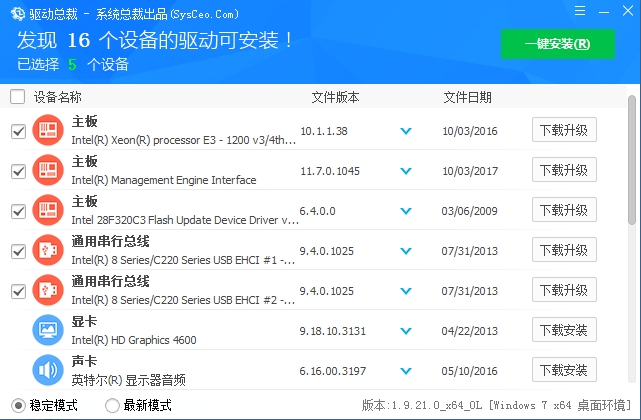Viewport: 641px width, 420px height.
Task: Click 下载升级 for Xeon E3 processor driver
Action: (564, 130)
